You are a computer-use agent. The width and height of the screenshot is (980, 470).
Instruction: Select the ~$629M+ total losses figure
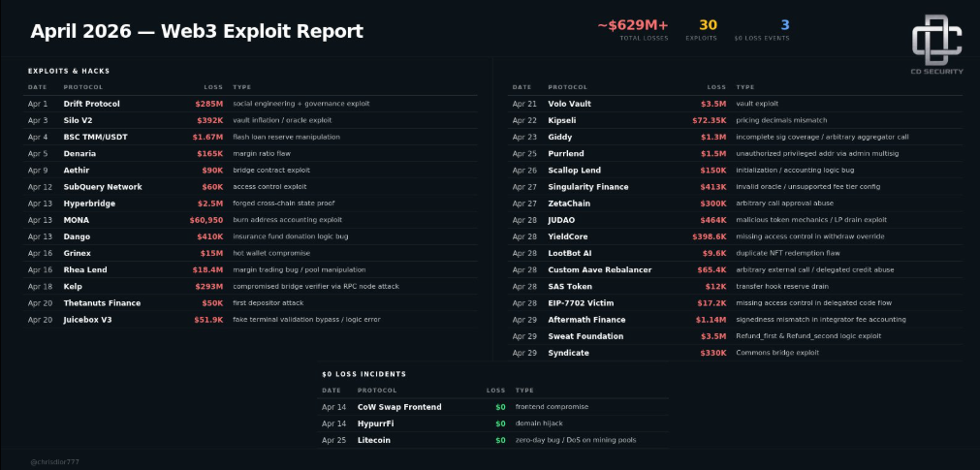[x=633, y=25]
